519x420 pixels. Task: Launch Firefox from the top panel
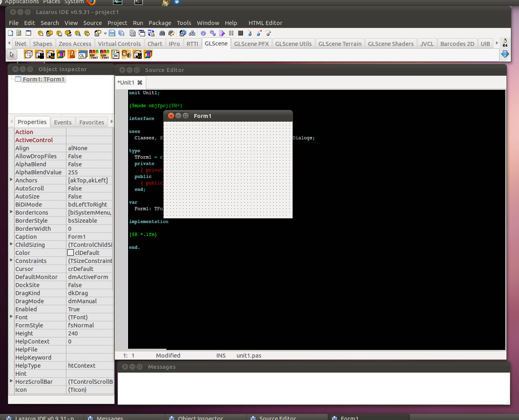(x=91, y=2)
